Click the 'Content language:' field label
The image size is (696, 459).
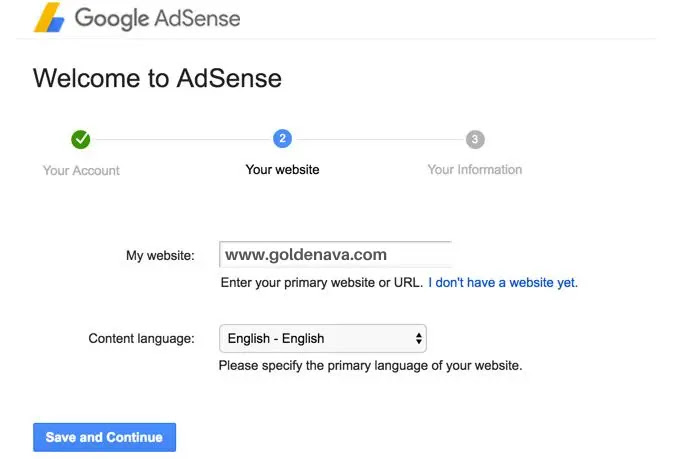(142, 339)
